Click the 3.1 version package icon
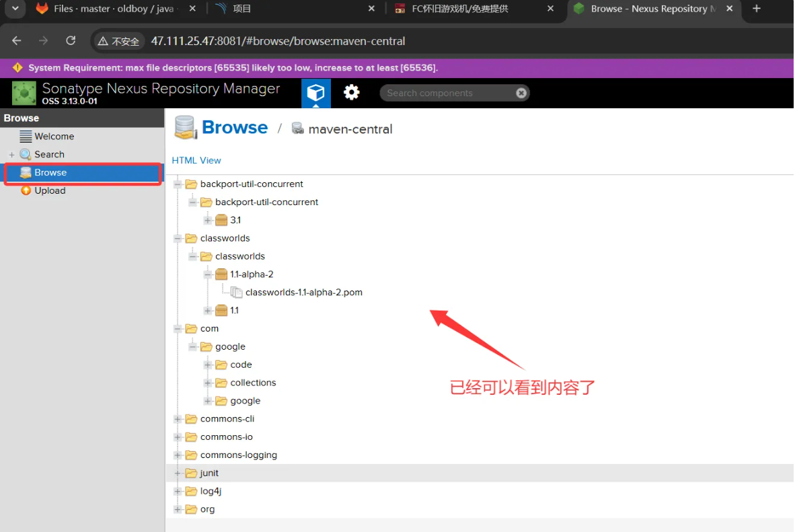 click(221, 220)
